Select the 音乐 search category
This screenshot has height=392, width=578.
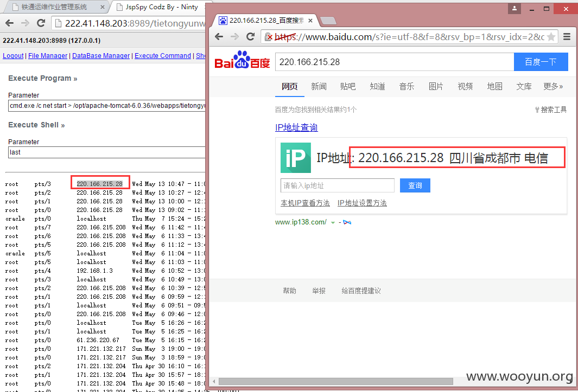(406, 87)
